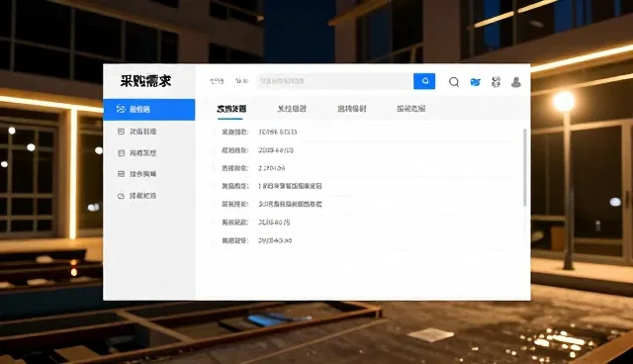The width and height of the screenshot is (633, 364).
Task: Open the third sidebar menu entry label
Action: [x=142, y=153]
